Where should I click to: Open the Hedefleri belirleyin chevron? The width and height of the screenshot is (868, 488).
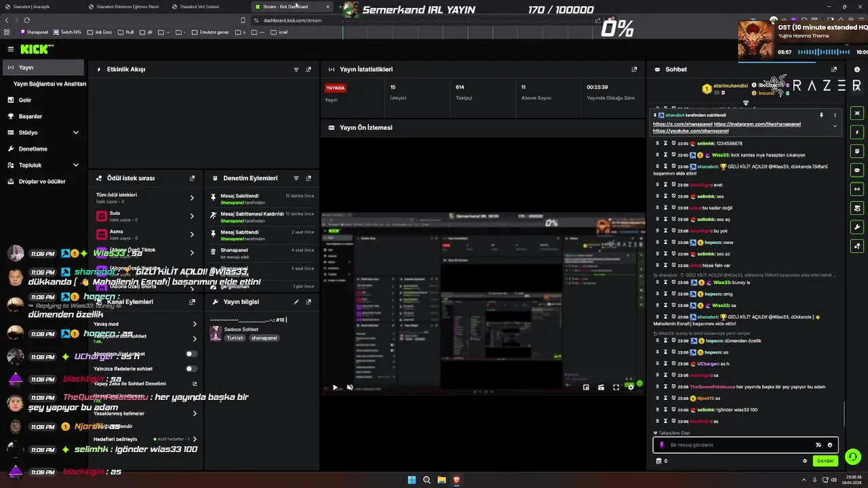click(x=195, y=439)
